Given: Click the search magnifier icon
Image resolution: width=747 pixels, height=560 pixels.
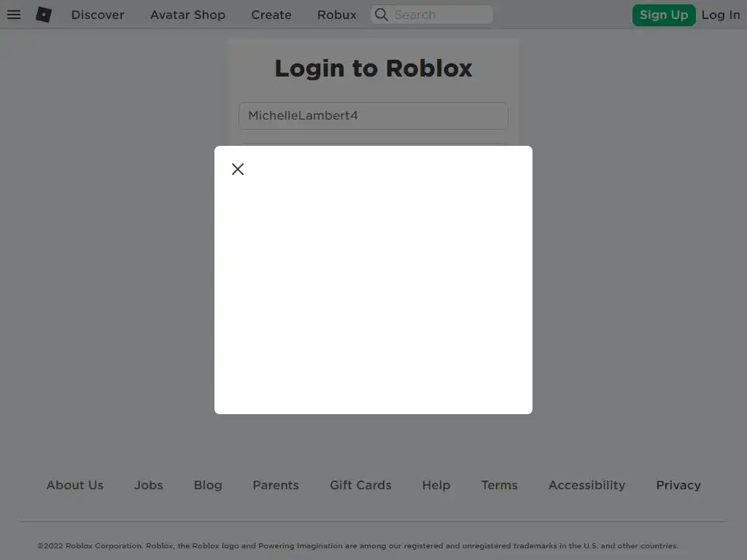Looking at the screenshot, I should [381, 15].
